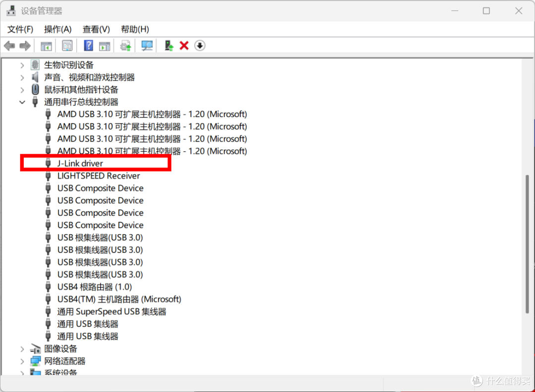The width and height of the screenshot is (535, 392).
Task: Maximize the 设备管理器 window
Action: 486,11
